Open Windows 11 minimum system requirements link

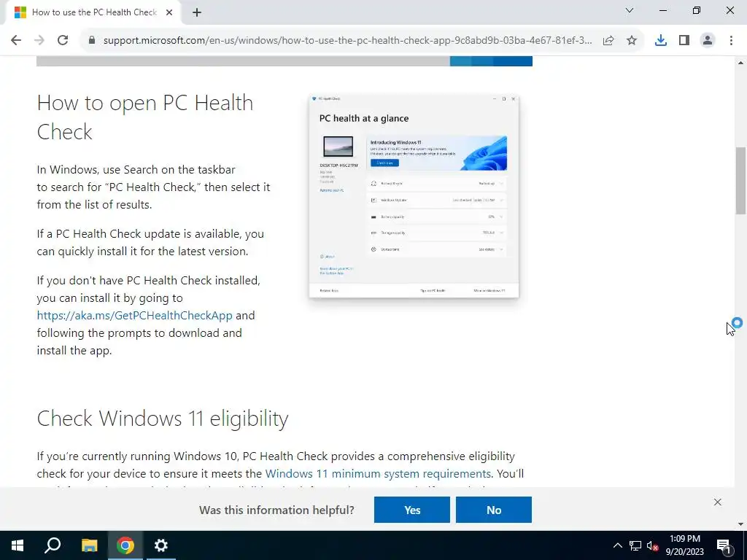378,474
